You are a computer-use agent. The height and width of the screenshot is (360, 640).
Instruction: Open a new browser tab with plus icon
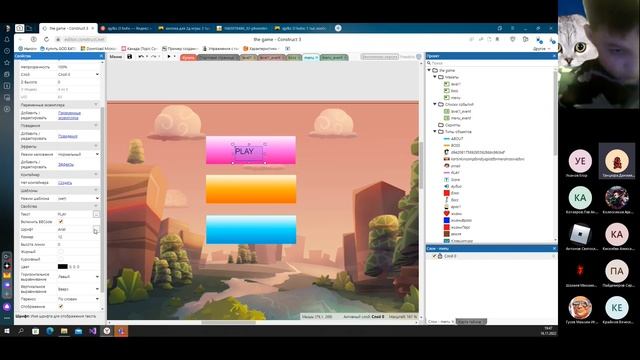click(338, 28)
